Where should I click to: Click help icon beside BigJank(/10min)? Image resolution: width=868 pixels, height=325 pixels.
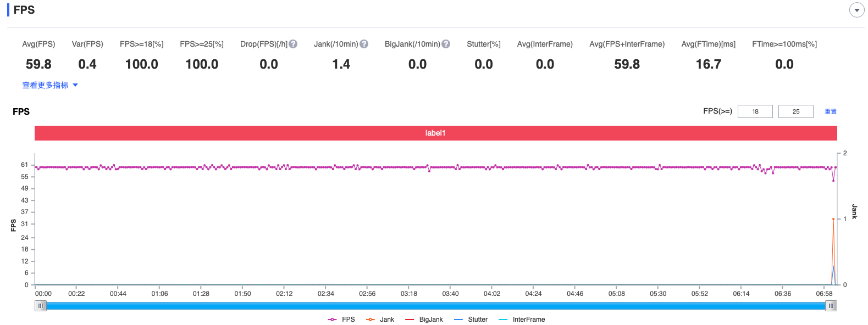[446, 44]
